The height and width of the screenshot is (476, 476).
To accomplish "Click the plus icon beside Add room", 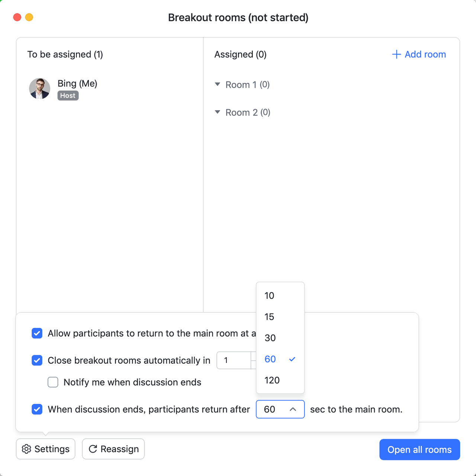I will (396, 55).
